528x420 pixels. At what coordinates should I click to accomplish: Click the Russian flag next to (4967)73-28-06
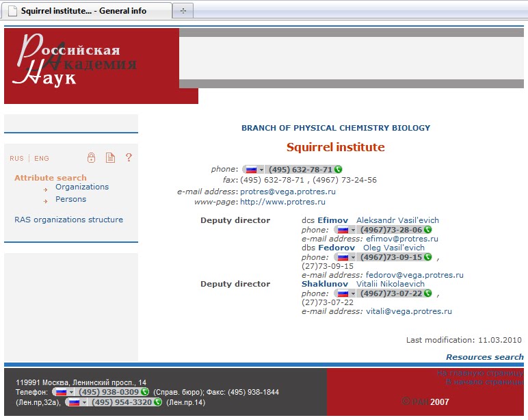click(x=343, y=230)
